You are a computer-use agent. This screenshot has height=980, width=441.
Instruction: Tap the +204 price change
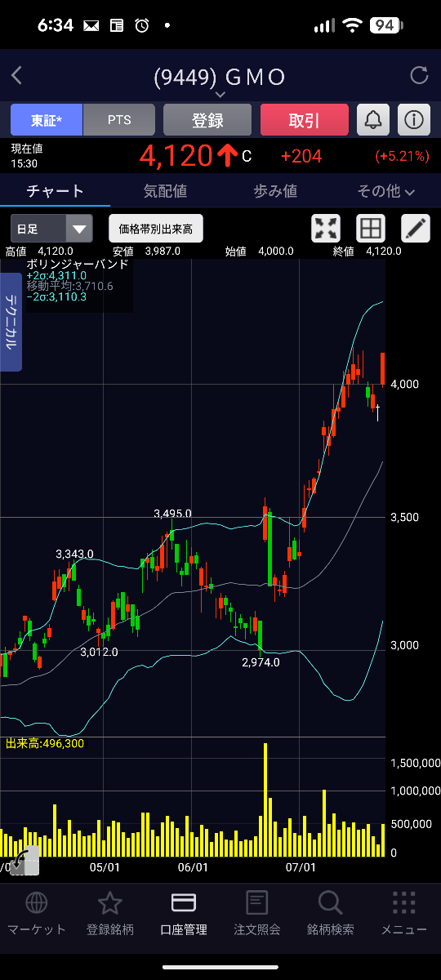(x=301, y=156)
